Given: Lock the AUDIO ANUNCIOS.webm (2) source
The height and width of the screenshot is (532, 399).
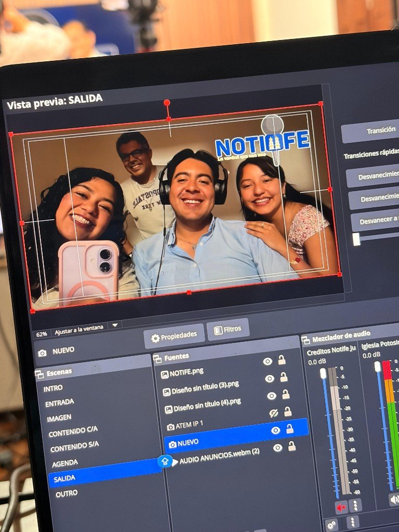Looking at the screenshot, I should click(292, 446).
